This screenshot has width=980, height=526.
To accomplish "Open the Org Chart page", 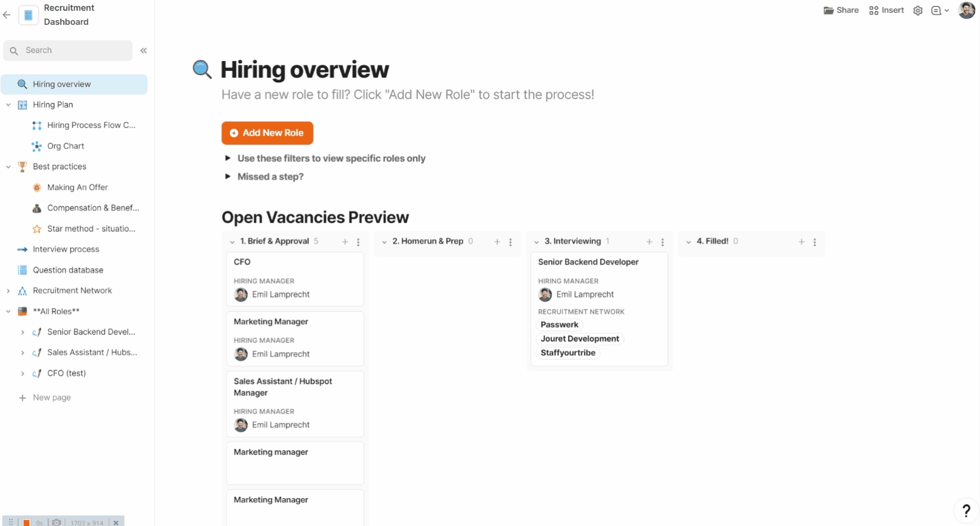I will tap(66, 146).
